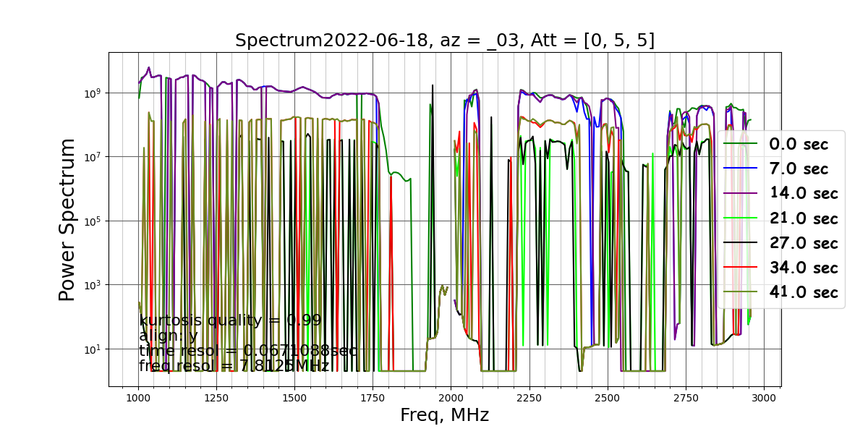
Task: Select the 0.0 sec legend label
Action: (799, 144)
